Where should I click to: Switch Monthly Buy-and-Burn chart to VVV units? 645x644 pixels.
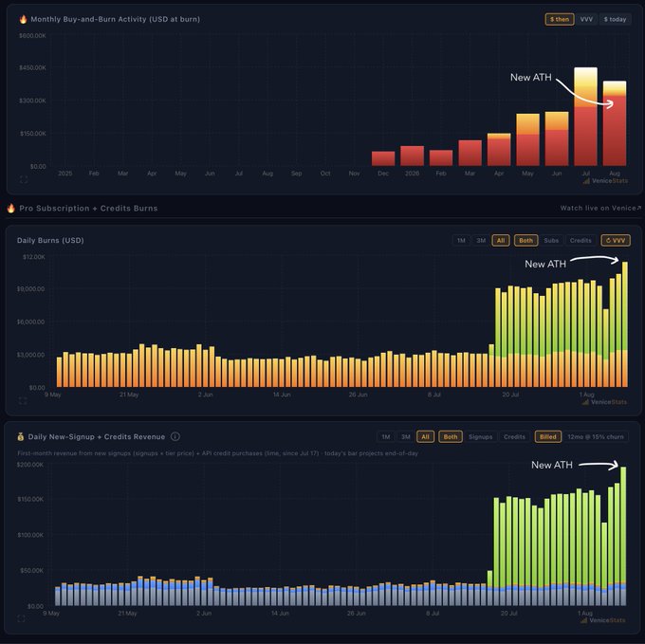tap(586, 19)
